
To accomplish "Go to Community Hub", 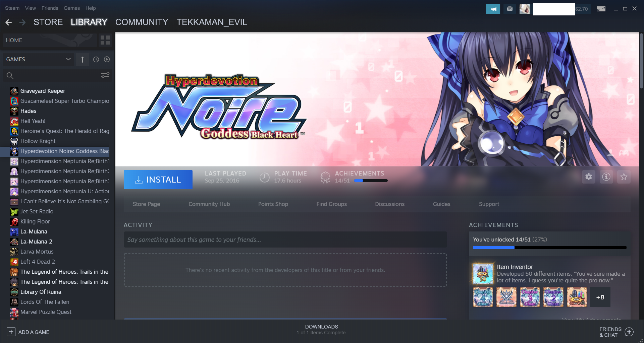I will (209, 204).
